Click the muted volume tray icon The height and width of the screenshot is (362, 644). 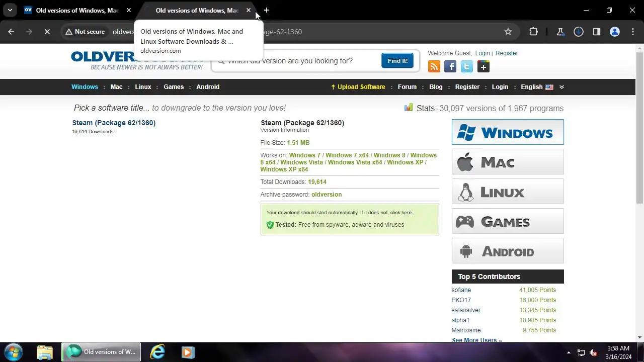[x=593, y=352]
